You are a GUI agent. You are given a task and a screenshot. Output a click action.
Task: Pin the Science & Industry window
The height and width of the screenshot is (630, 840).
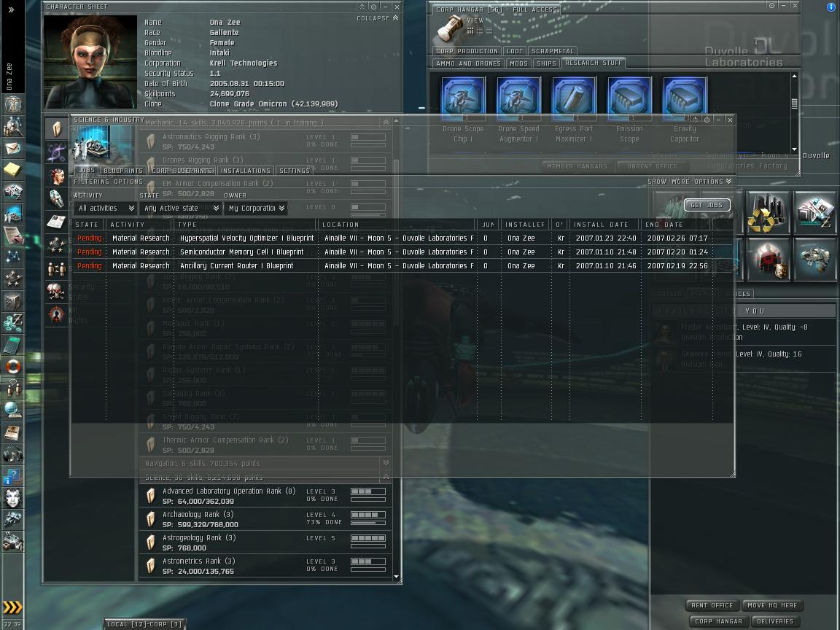(x=707, y=120)
